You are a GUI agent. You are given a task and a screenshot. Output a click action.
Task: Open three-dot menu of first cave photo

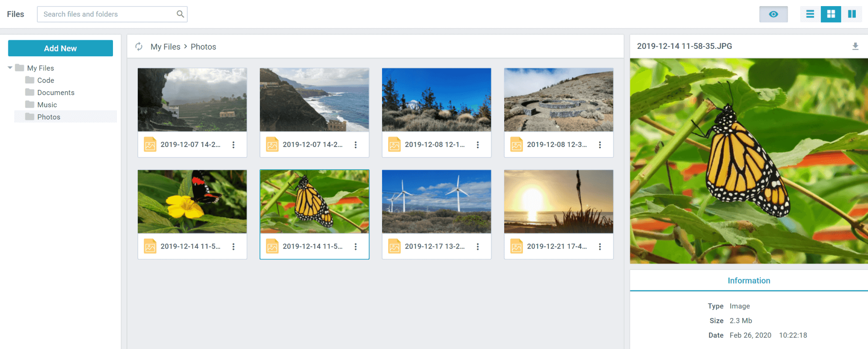click(x=233, y=145)
